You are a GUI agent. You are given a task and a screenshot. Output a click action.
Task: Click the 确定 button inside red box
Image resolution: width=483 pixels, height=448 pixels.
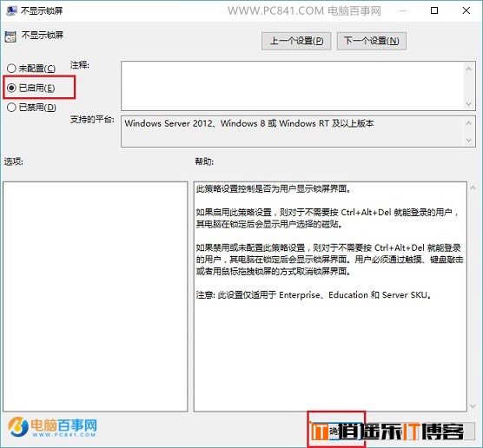coord(336,431)
